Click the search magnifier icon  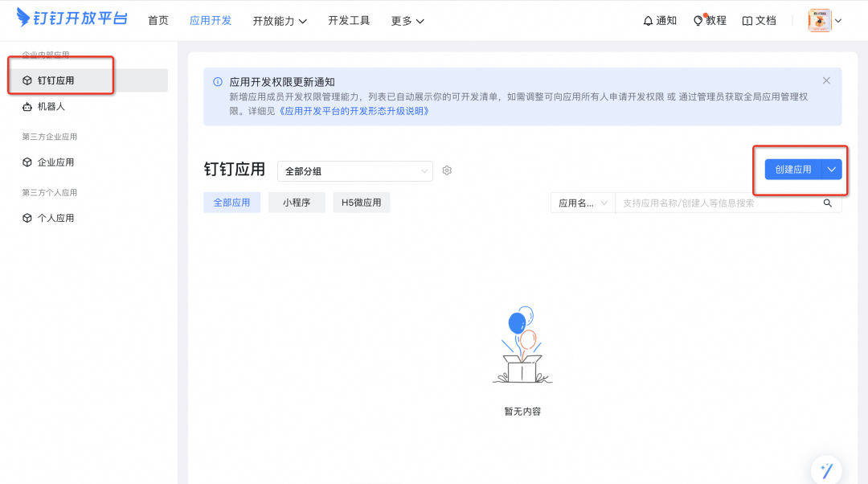point(828,203)
